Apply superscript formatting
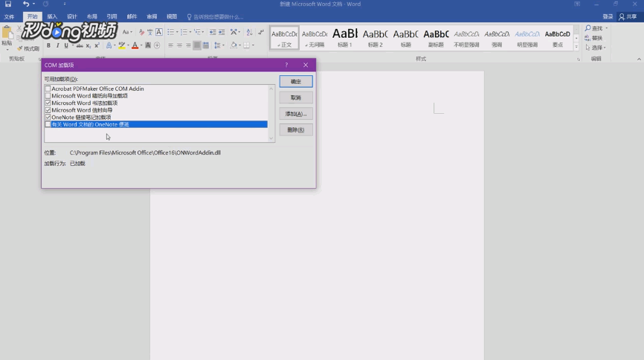The height and width of the screenshot is (360, 644). pyautogui.click(x=97, y=45)
